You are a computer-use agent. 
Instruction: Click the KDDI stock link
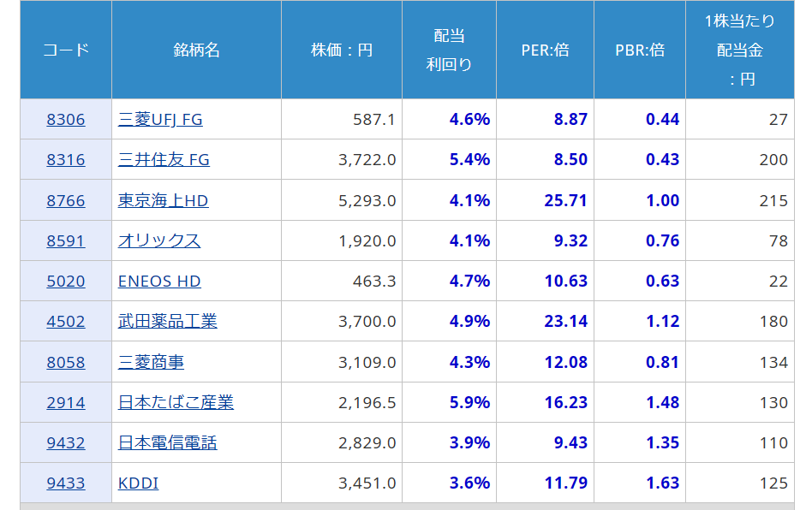138,483
